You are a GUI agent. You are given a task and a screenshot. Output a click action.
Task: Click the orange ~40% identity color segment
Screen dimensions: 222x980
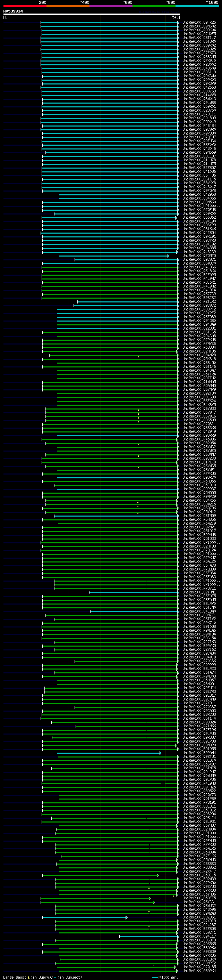[x=68, y=6]
